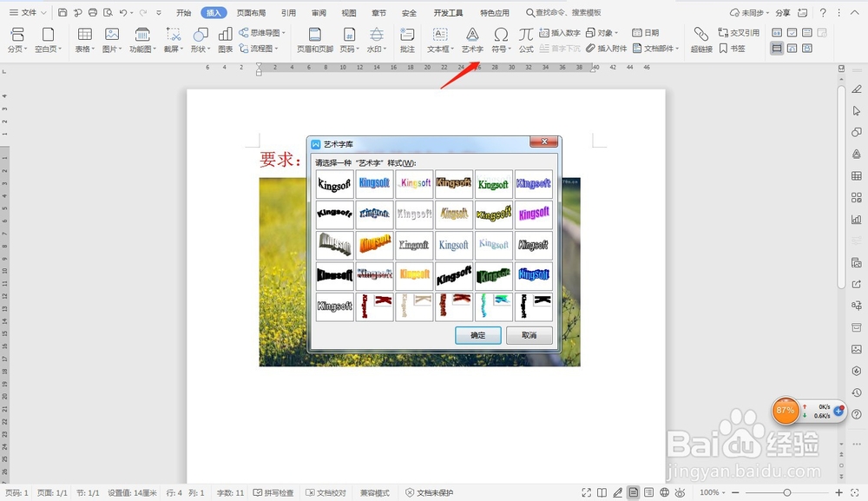Click the WordArt (艺术字) button
Screen dimensions: 868x501
[472, 40]
